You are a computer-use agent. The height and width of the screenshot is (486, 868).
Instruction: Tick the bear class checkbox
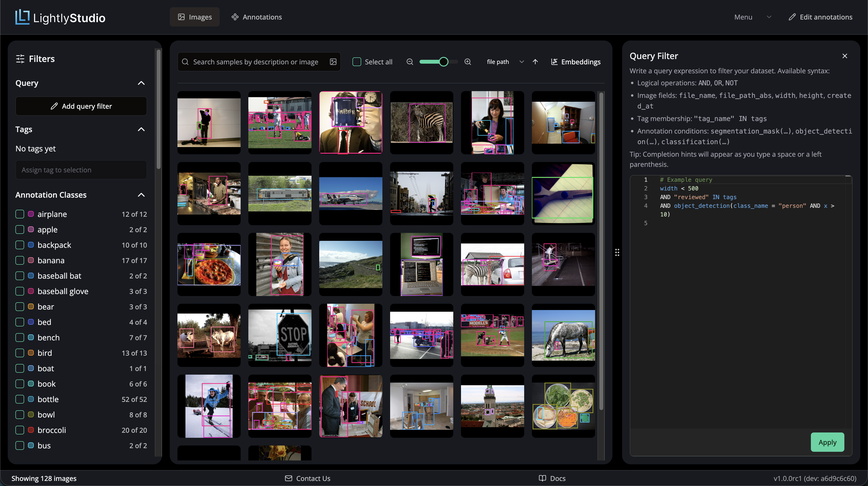click(x=20, y=306)
